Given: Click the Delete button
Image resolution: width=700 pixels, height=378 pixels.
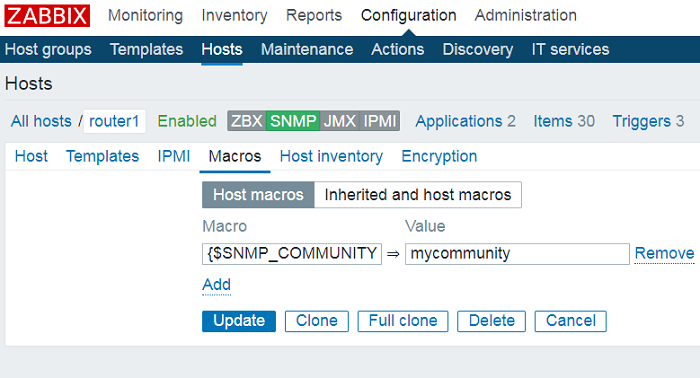Looking at the screenshot, I should pos(492,321).
